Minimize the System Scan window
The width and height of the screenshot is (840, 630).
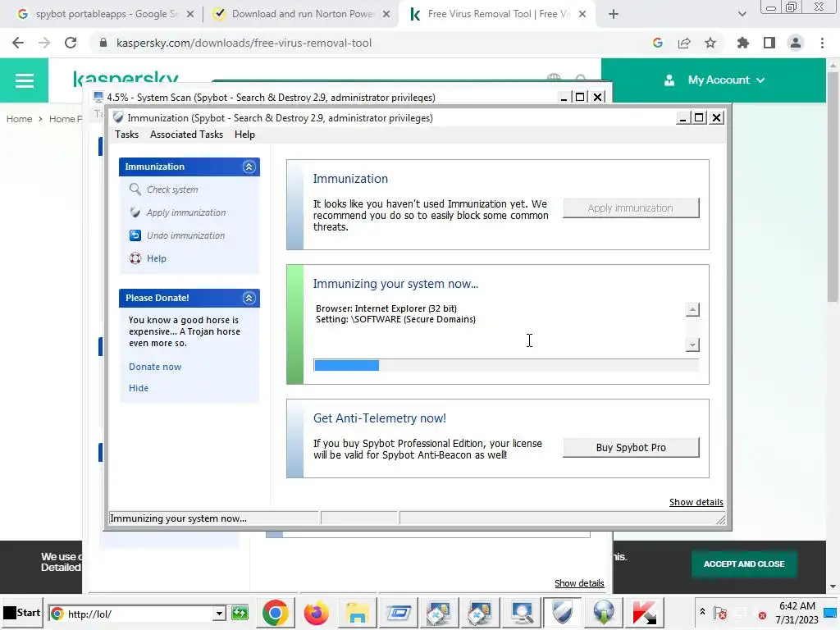click(x=564, y=97)
